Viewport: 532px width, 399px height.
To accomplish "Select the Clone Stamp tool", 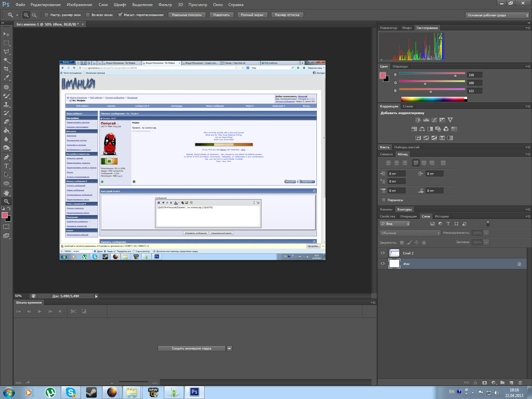I will point(6,104).
